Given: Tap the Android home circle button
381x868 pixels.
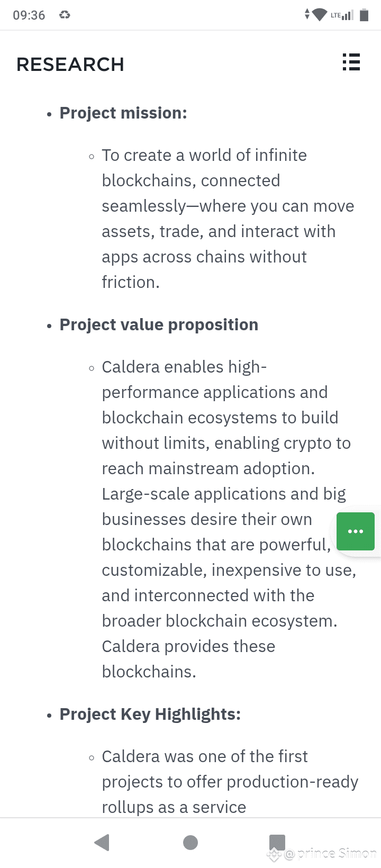Looking at the screenshot, I should (190, 843).
